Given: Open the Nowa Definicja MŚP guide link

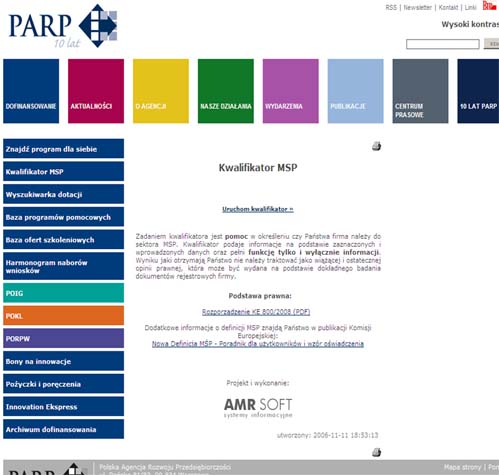Looking at the screenshot, I should pos(258,344).
